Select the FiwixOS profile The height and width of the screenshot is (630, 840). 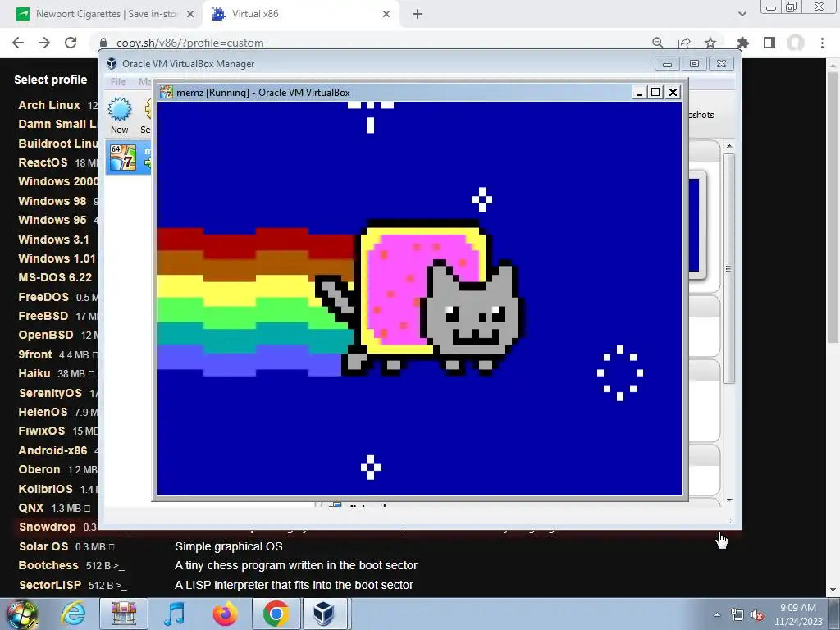(42, 431)
